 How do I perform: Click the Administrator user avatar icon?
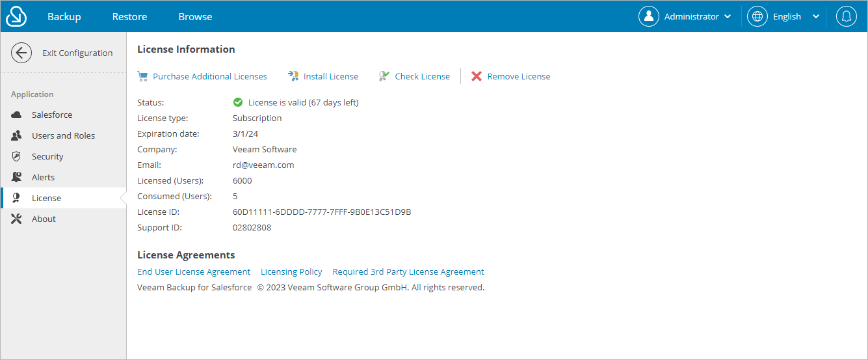649,16
